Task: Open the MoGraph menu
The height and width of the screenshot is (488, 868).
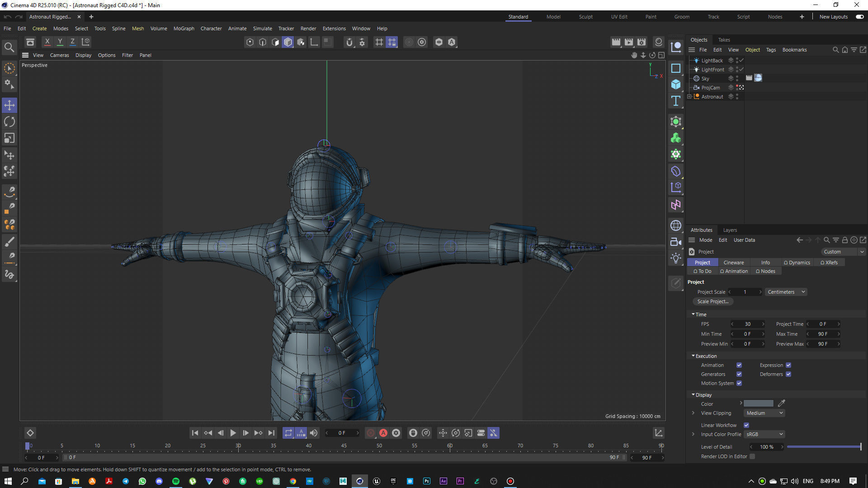Action: tap(184, 28)
